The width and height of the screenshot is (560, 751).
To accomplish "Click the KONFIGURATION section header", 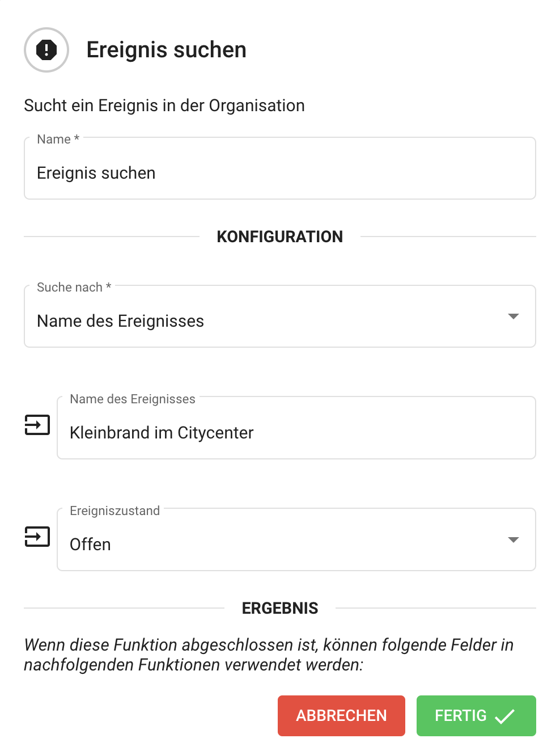I will pyautogui.click(x=280, y=237).
